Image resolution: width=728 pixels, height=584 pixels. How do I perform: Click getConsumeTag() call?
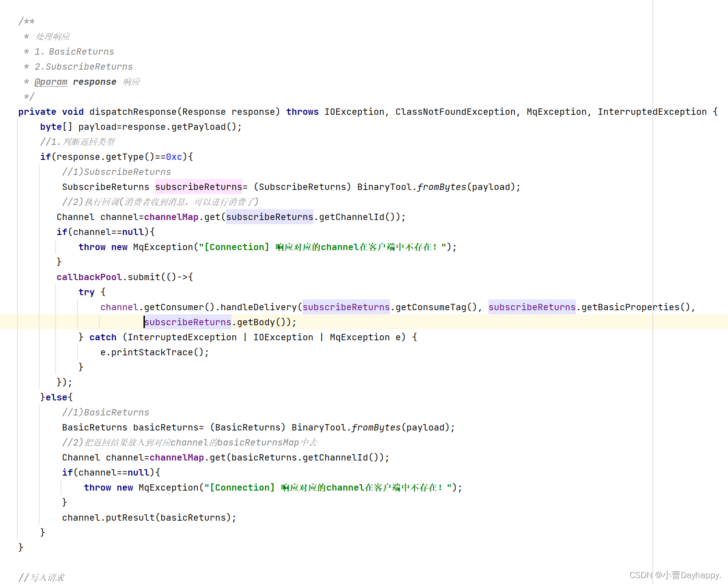(436, 307)
